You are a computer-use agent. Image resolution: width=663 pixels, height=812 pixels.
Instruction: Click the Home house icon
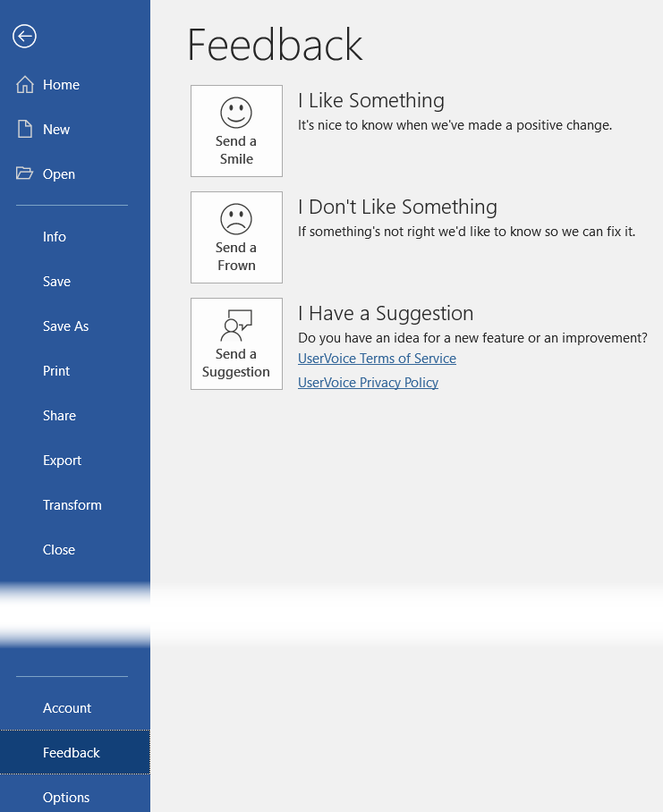[25, 84]
